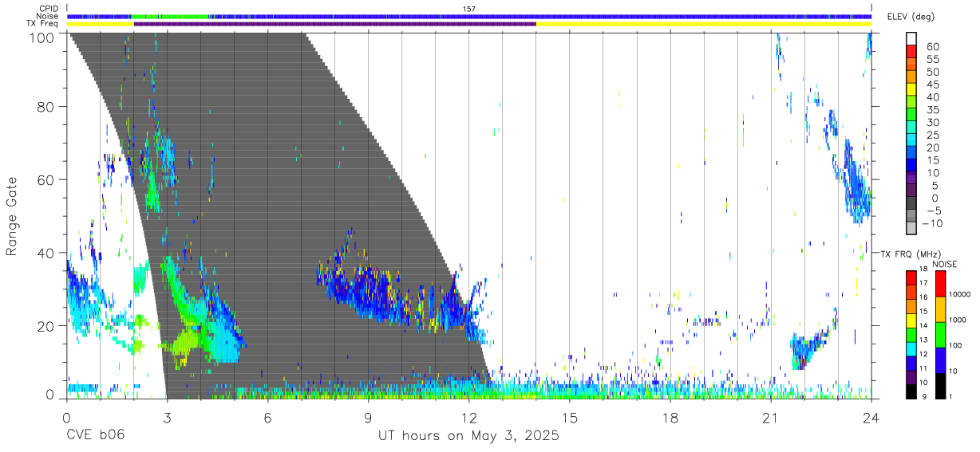Click the 35 label on the ELEV scale
The height and width of the screenshot is (452, 980).
tap(932, 110)
